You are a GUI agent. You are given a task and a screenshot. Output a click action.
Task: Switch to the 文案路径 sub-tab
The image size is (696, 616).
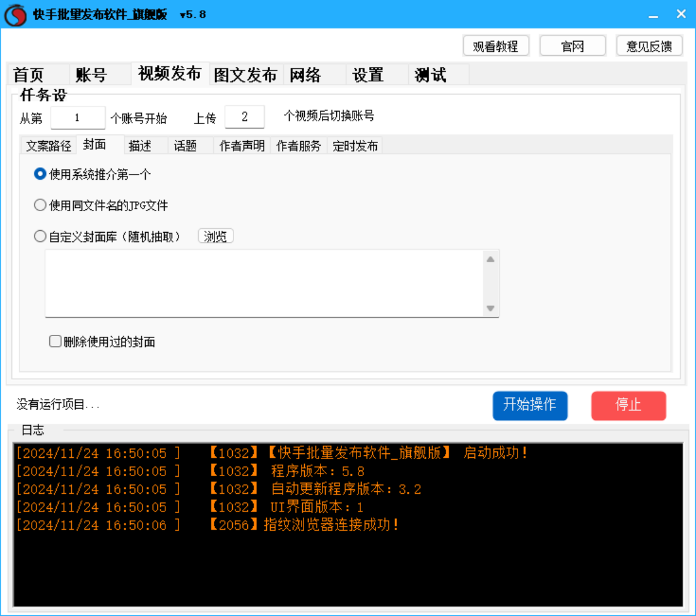point(49,146)
